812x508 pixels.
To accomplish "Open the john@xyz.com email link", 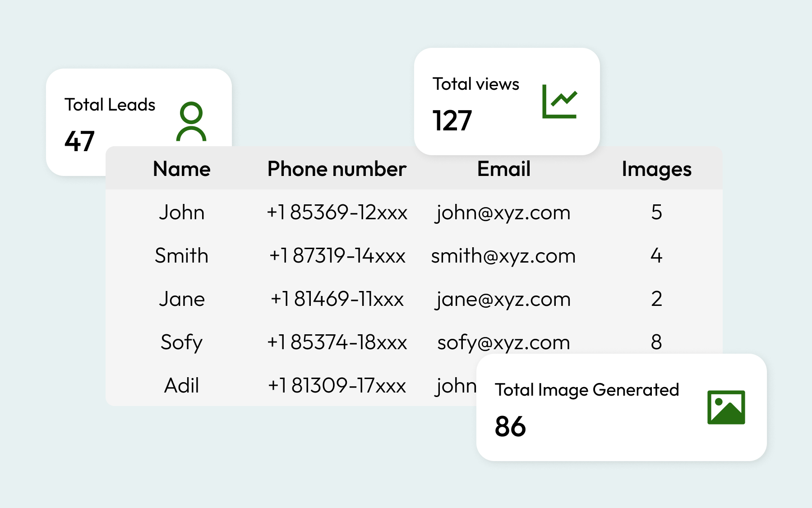I will 503,212.
